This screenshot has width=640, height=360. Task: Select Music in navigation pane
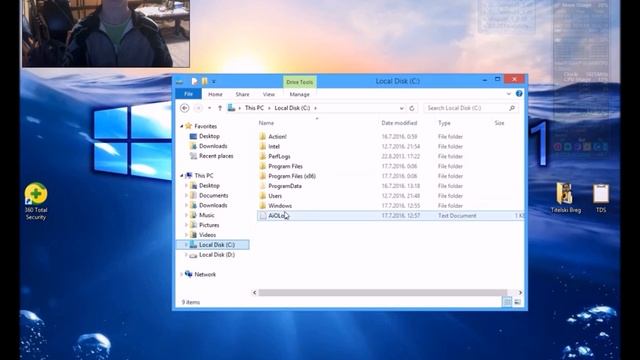coord(206,215)
